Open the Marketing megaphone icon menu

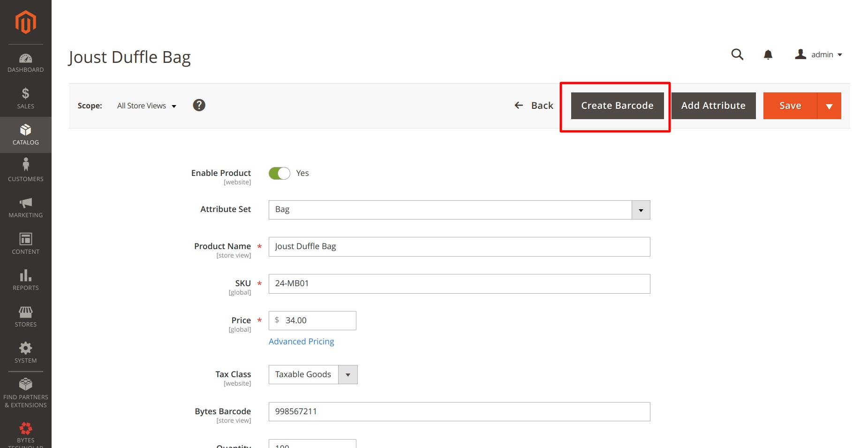click(25, 203)
